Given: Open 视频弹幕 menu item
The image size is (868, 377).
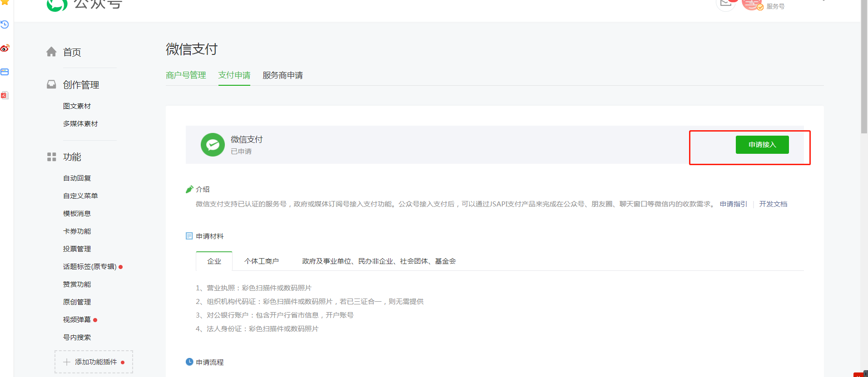Looking at the screenshot, I should tap(77, 320).
